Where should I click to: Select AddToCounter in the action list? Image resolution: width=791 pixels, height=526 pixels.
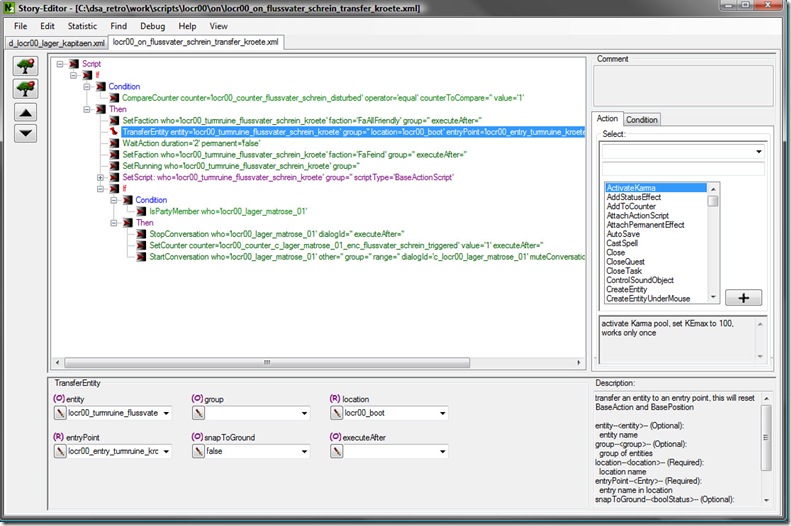click(631, 207)
